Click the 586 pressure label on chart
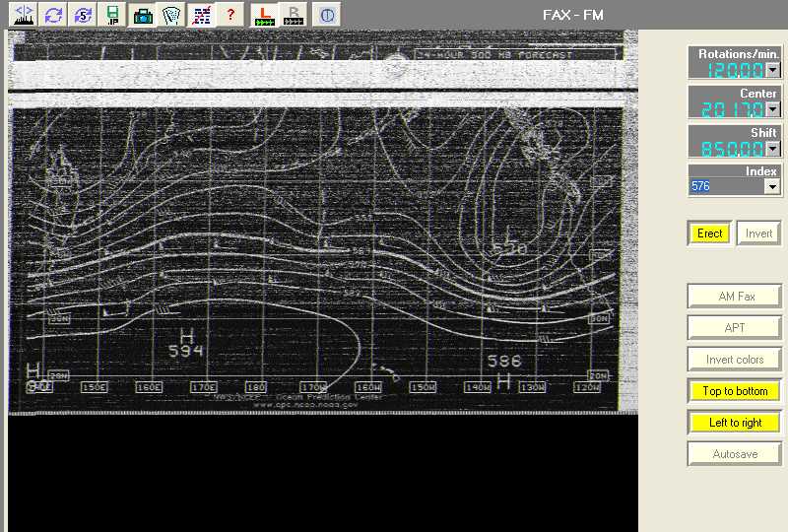Image resolution: width=788 pixels, height=532 pixels. [504, 361]
